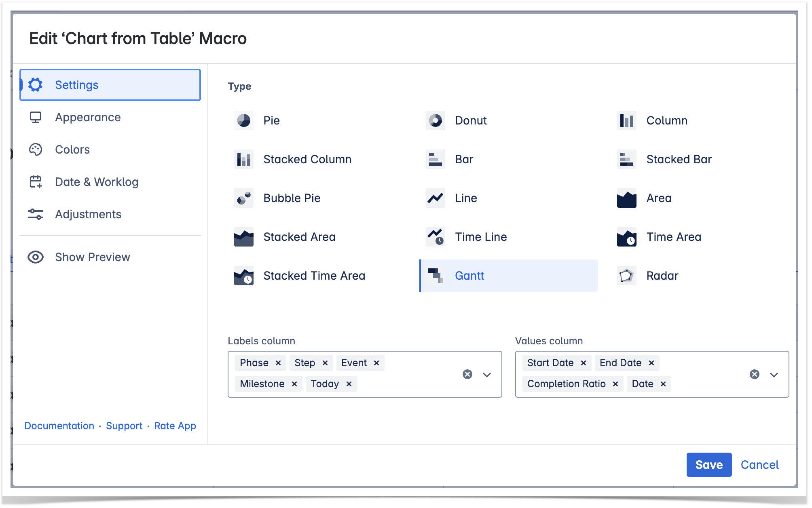Screen dimensions: 812x508
Task: Click the Save button
Action: pos(708,465)
